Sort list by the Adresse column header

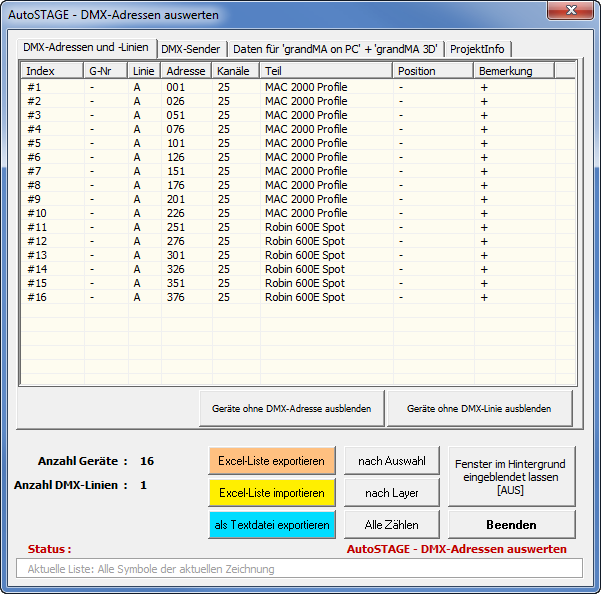point(186,71)
